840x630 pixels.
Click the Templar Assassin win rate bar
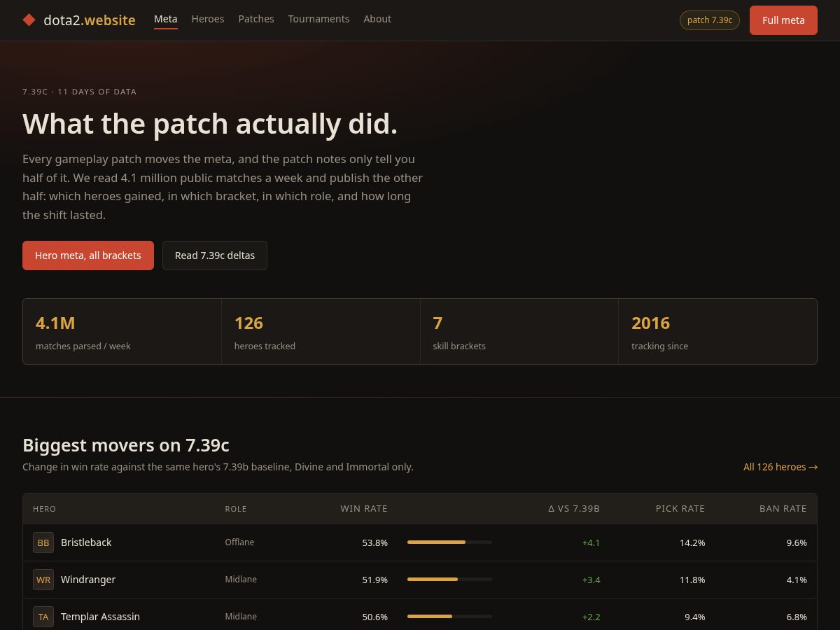click(x=449, y=617)
